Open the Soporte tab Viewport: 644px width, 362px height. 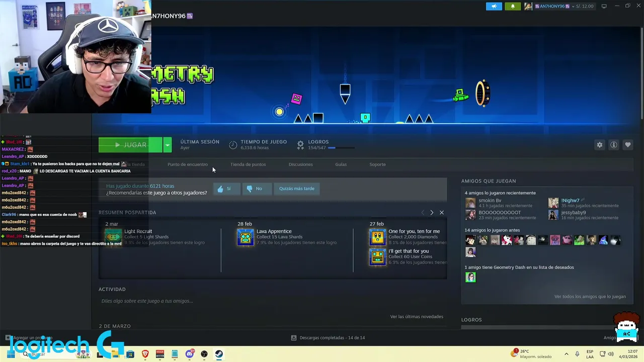point(377,164)
